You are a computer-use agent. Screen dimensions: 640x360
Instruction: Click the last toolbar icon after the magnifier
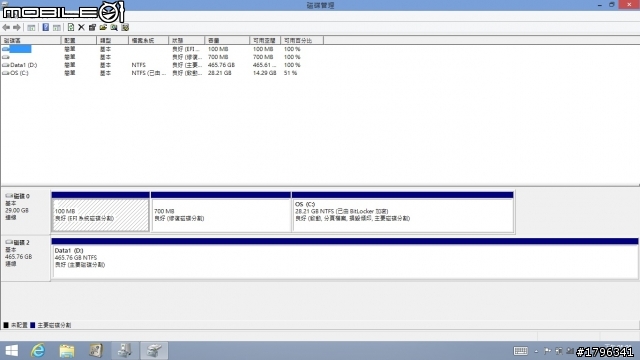125,27
